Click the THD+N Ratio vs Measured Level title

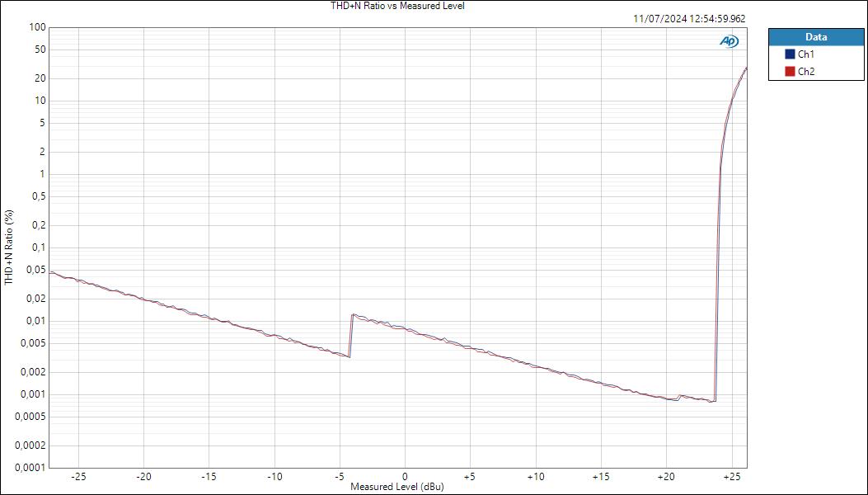(x=397, y=5)
